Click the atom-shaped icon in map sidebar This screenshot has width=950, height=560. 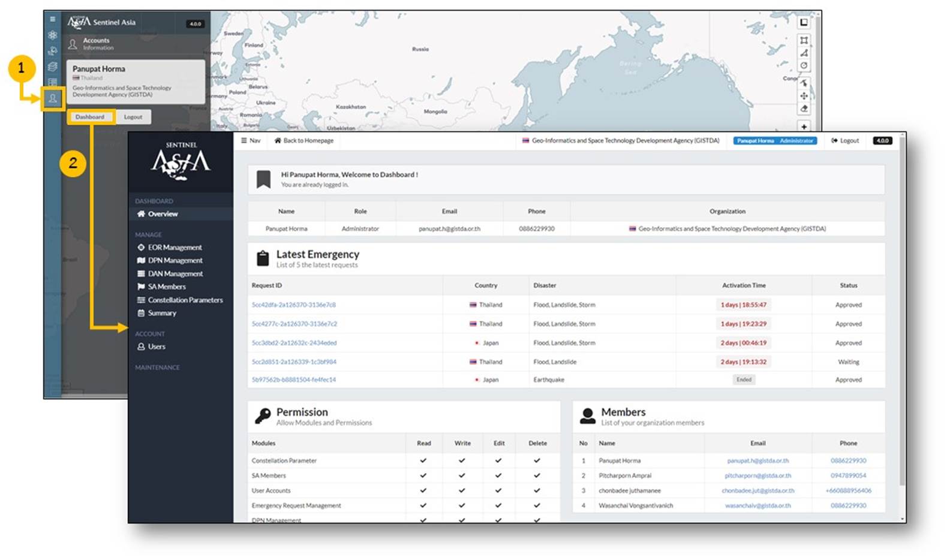[x=53, y=35]
